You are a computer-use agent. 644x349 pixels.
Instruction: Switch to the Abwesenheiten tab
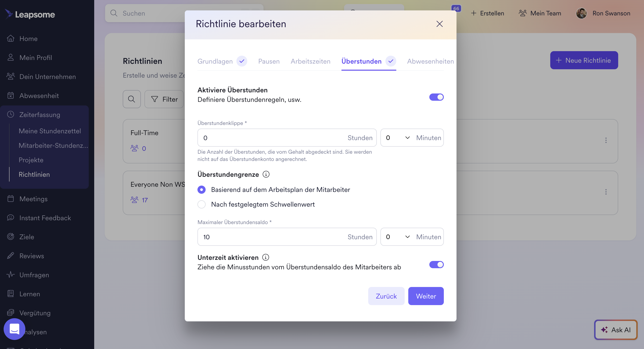pos(430,61)
